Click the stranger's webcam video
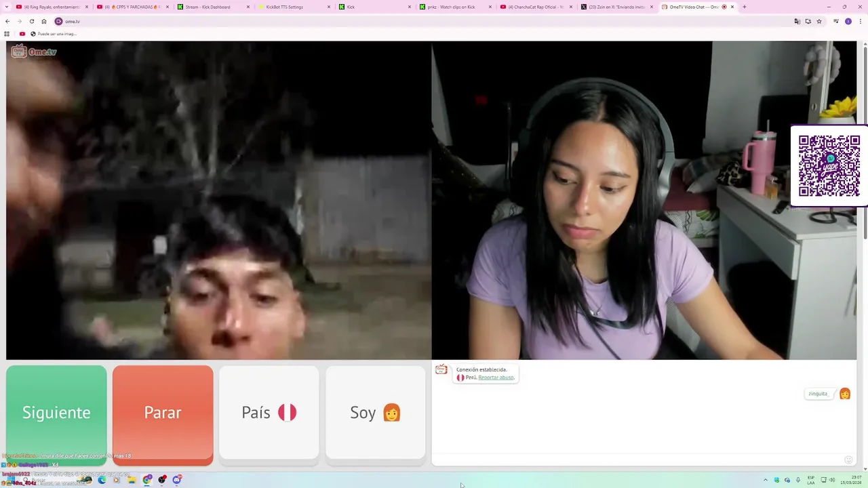This screenshot has width=868, height=488. (x=218, y=200)
